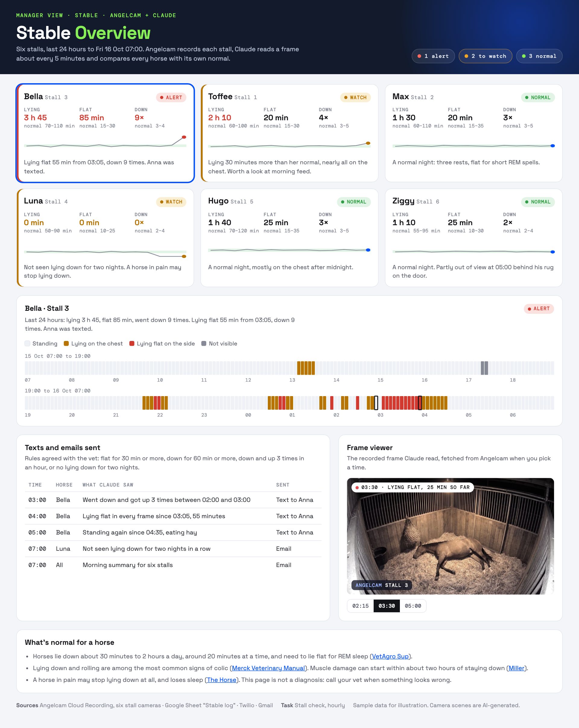
Task: Click lying block near 22:00 on night timeline
Action: [155, 403]
